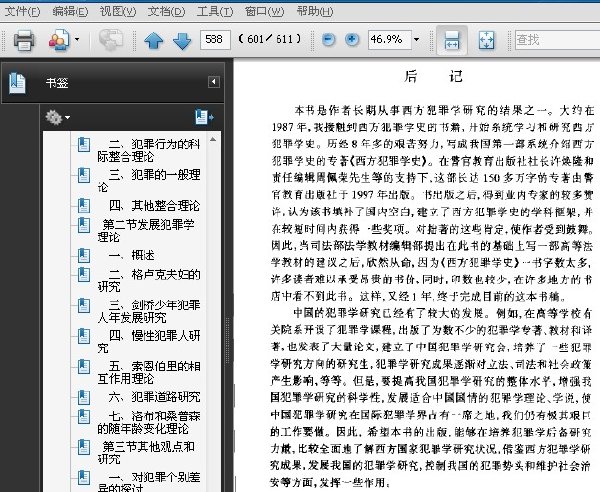Select bookmark 一、概述
This screenshot has width=600, height=492.
tap(131, 255)
